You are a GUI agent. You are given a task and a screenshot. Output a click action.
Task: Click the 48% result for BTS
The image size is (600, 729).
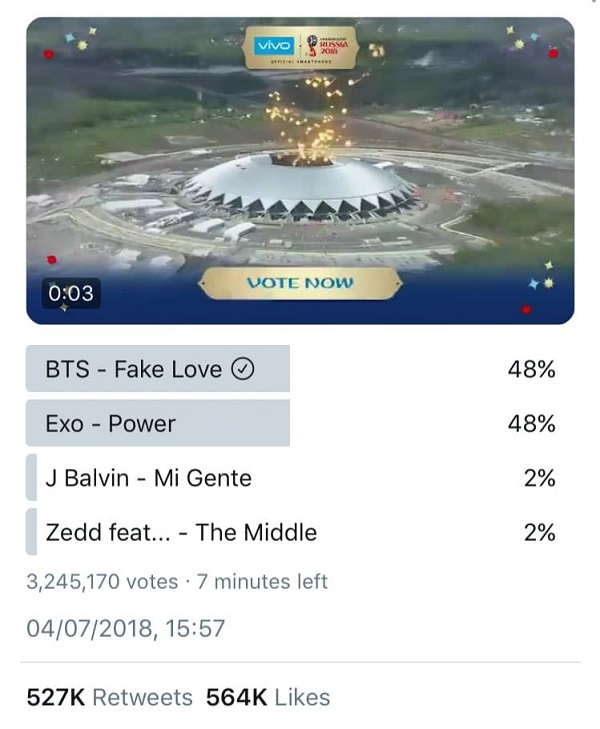click(x=531, y=369)
